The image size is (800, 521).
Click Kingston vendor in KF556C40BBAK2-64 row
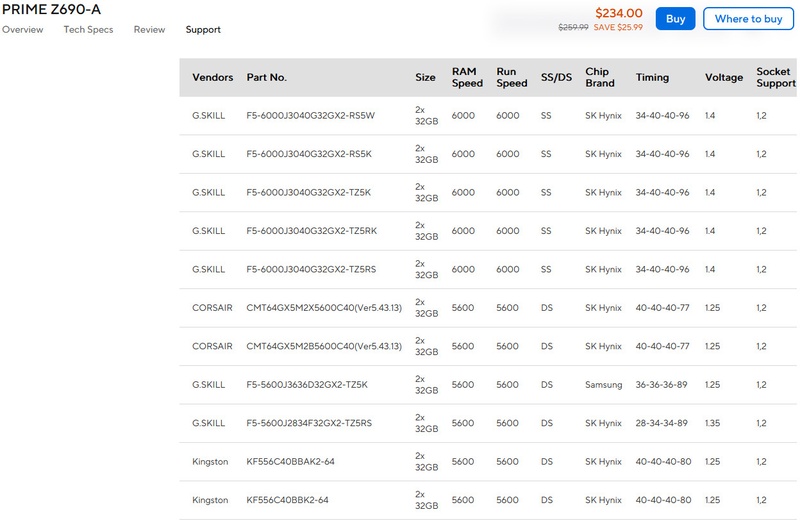pos(210,462)
